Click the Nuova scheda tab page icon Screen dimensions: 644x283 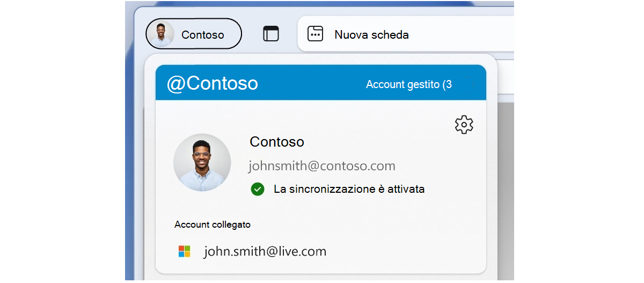[315, 34]
